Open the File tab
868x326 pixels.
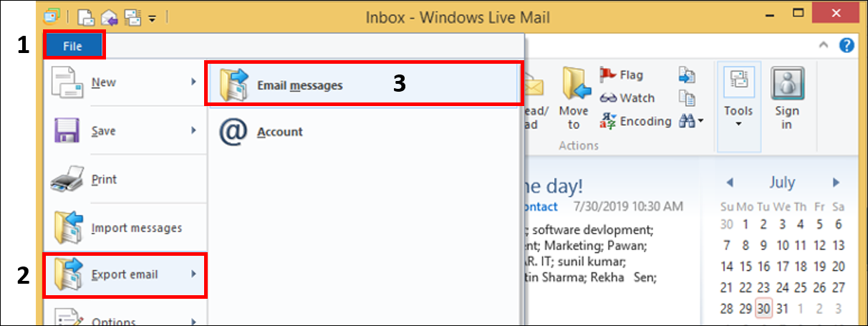pyautogui.click(x=74, y=46)
